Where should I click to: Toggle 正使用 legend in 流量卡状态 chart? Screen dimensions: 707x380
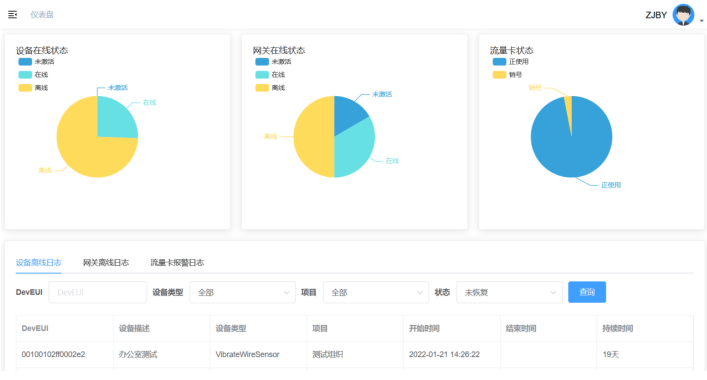[510, 62]
